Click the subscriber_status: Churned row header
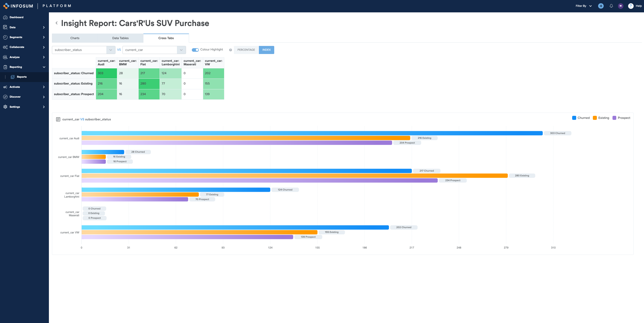Viewport: 644px width, 323px height. coord(74,73)
